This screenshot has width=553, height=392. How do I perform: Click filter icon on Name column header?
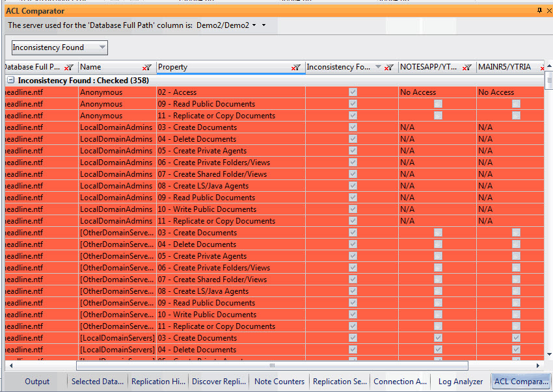click(x=148, y=67)
